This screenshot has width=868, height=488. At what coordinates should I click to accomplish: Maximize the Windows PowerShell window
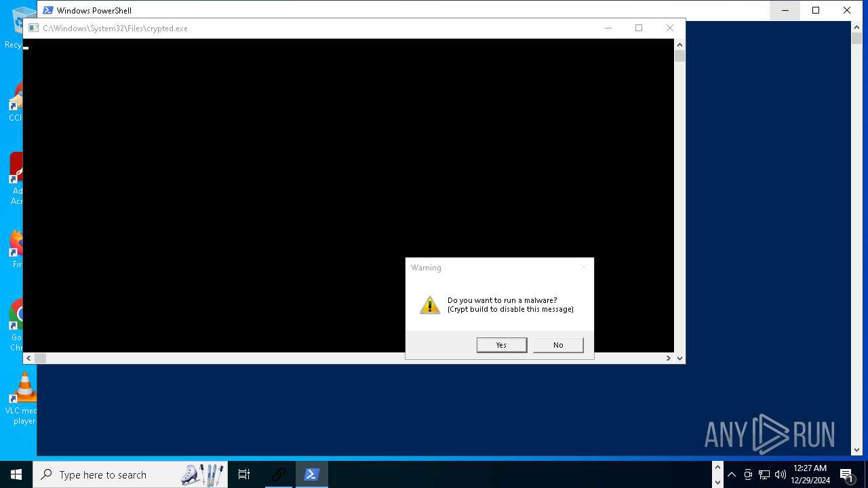pyautogui.click(x=816, y=10)
